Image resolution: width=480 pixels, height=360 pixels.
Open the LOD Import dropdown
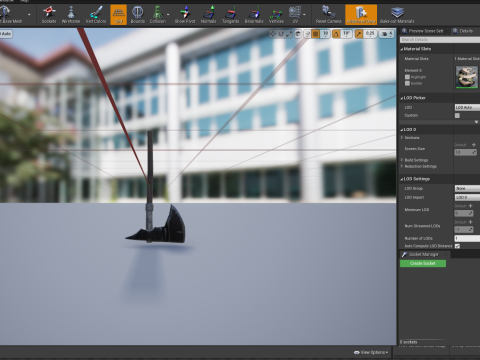click(467, 197)
